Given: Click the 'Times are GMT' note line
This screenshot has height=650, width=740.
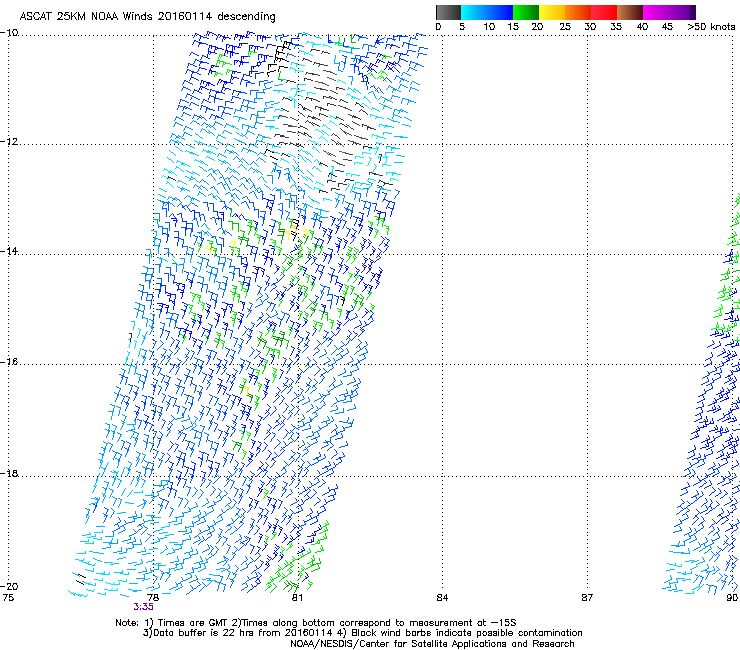Looking at the screenshot, I should coord(316,623).
